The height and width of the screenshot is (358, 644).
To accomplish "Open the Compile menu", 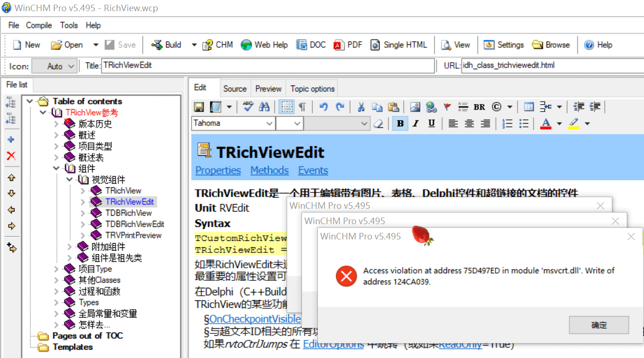I will (39, 25).
